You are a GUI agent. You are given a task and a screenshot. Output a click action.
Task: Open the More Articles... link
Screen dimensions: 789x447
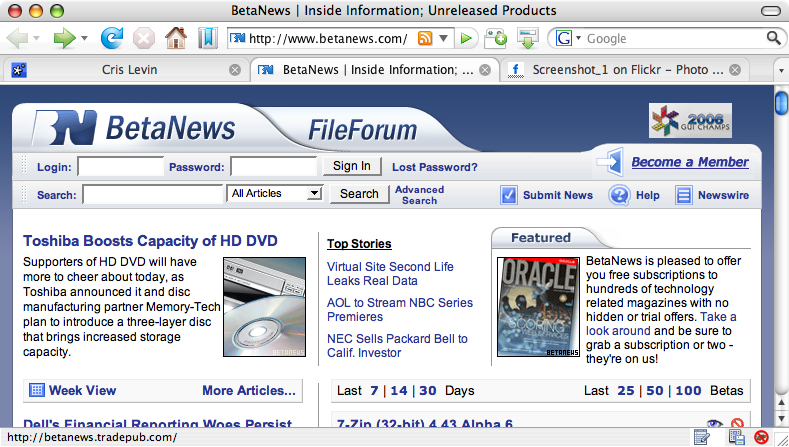coord(249,390)
